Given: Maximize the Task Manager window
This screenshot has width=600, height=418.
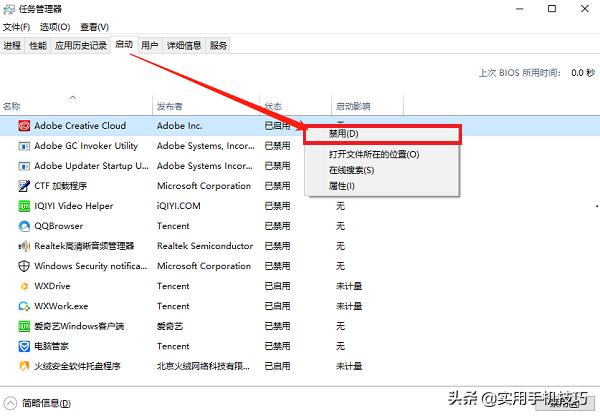Looking at the screenshot, I should pyautogui.click(x=552, y=9).
